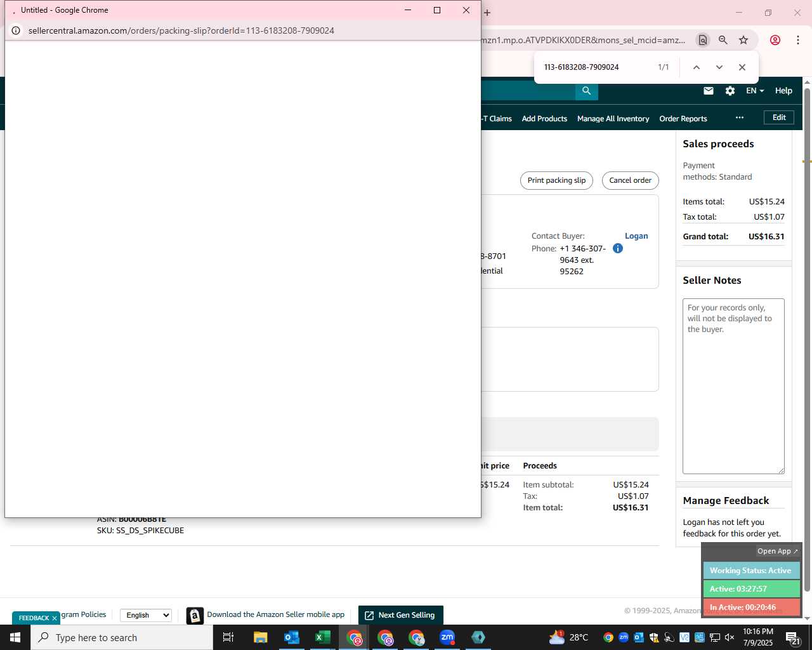This screenshot has height=650, width=812.
Task: Open Task View on the taskbar
Action: point(228,637)
